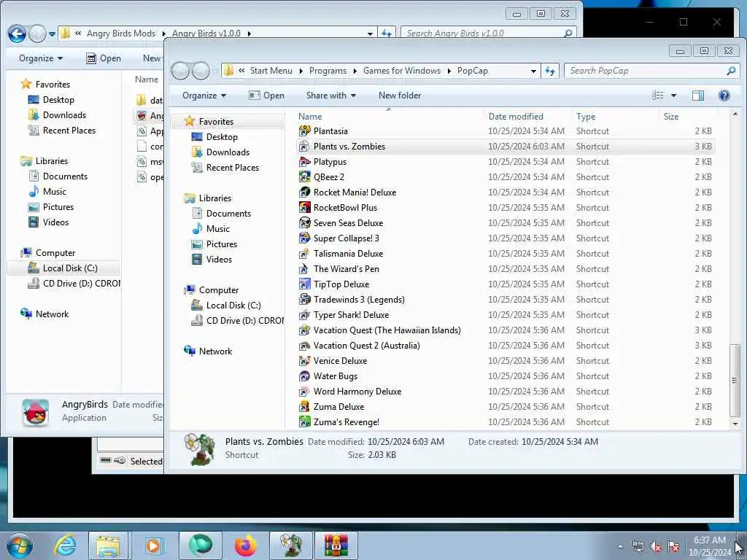
Task: Click the Platypus shortcut icon
Action: tap(304, 162)
